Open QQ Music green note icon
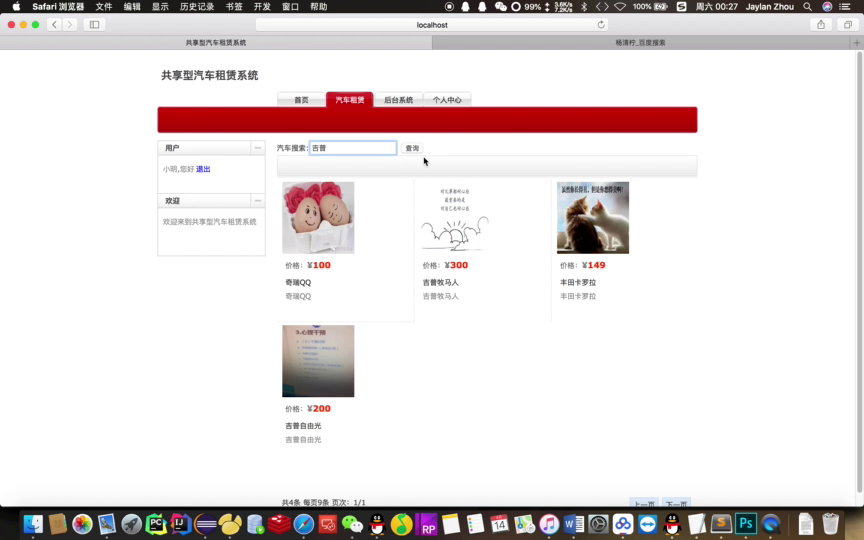The height and width of the screenshot is (540, 864). [x=402, y=524]
